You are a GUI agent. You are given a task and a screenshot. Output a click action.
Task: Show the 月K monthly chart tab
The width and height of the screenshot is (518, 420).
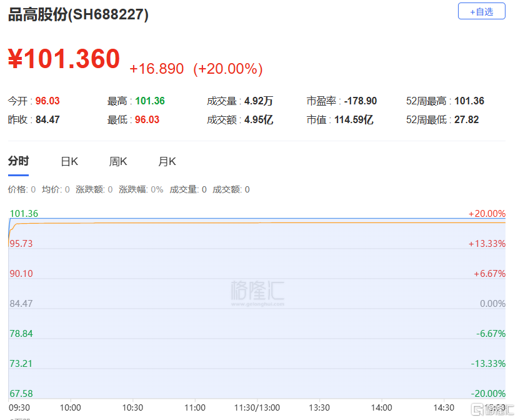point(167,161)
